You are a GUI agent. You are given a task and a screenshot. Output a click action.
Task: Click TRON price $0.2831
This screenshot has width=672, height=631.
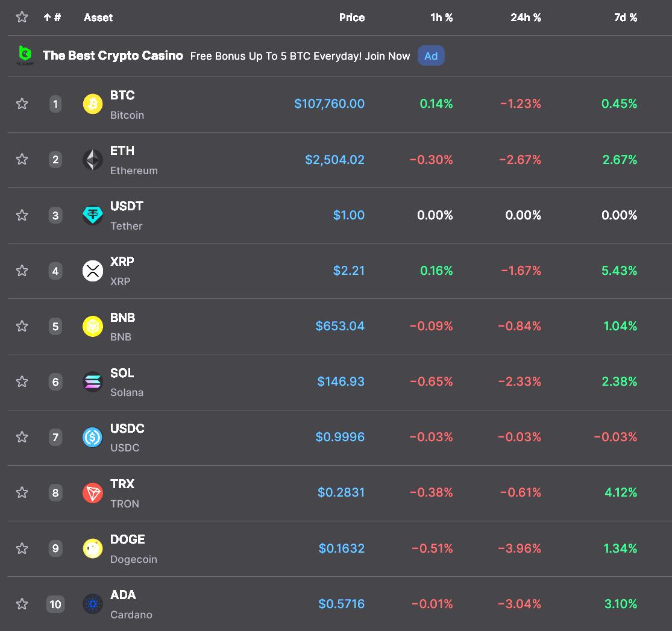(341, 492)
